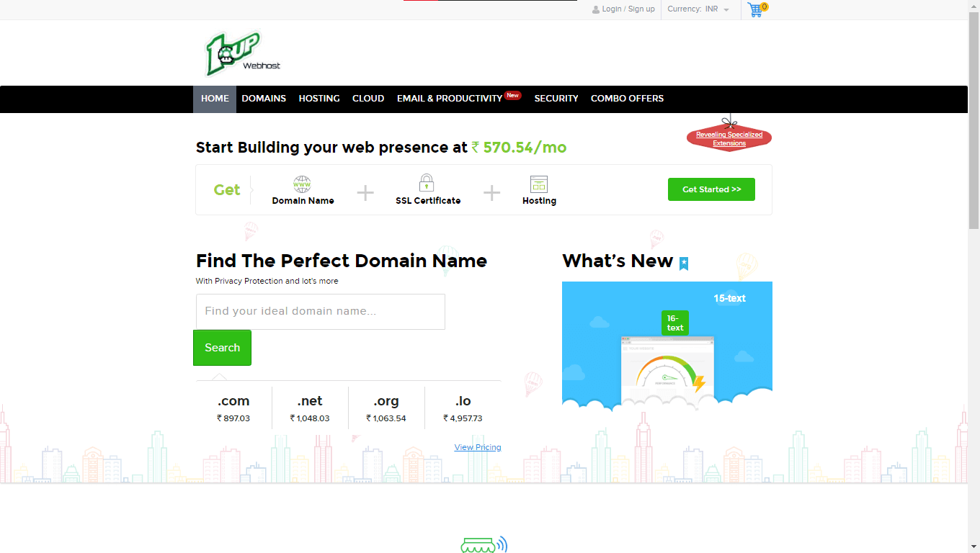Open the COMBO OFFERS section

(x=627, y=99)
